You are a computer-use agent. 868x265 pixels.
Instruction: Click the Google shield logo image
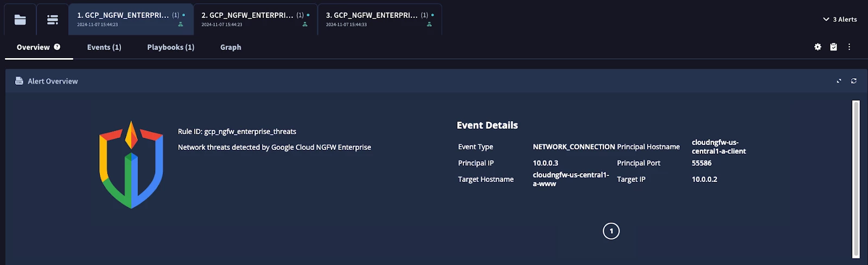pyautogui.click(x=131, y=165)
